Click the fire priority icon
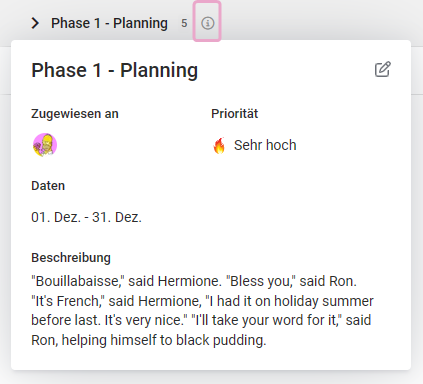The width and height of the screenshot is (423, 384). click(219, 145)
